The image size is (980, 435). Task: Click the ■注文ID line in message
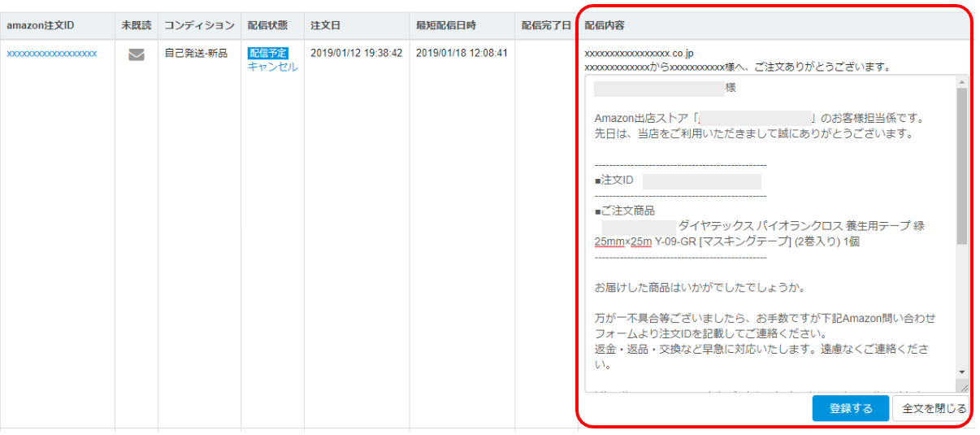(614, 181)
